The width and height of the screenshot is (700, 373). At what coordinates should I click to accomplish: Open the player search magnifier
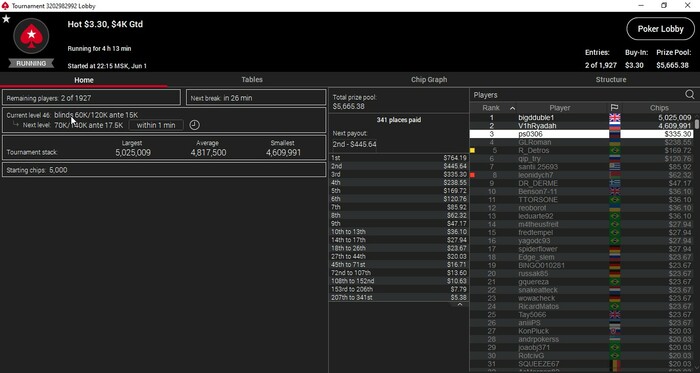point(690,95)
